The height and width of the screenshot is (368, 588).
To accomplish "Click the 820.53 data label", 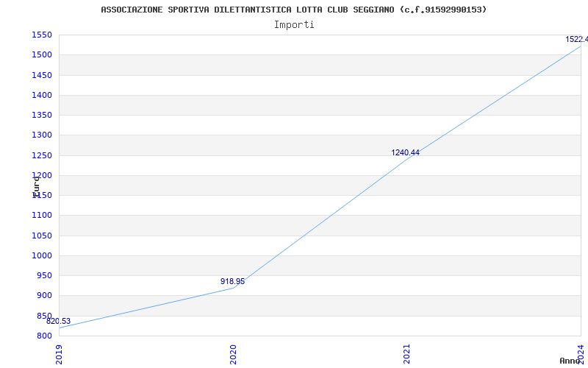I will pyautogui.click(x=59, y=322).
